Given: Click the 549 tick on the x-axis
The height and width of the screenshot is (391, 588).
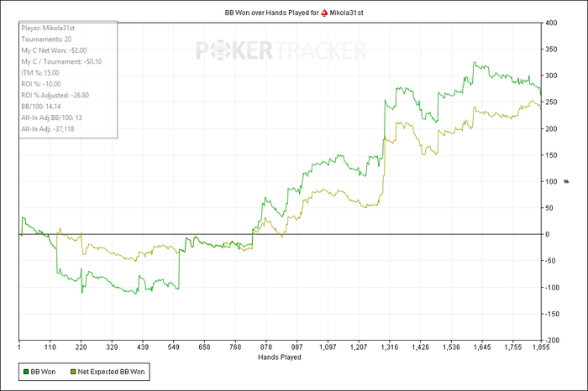Looking at the screenshot, I should [174, 347].
